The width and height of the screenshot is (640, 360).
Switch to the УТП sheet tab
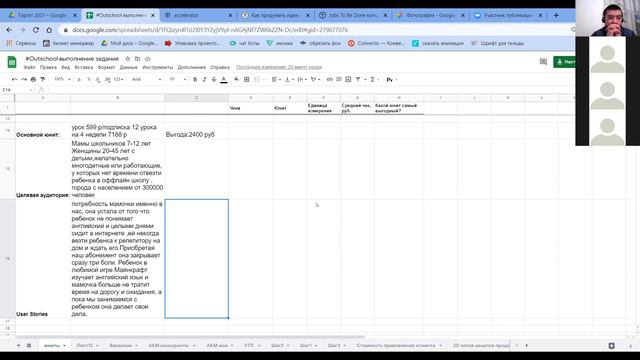tap(249, 345)
